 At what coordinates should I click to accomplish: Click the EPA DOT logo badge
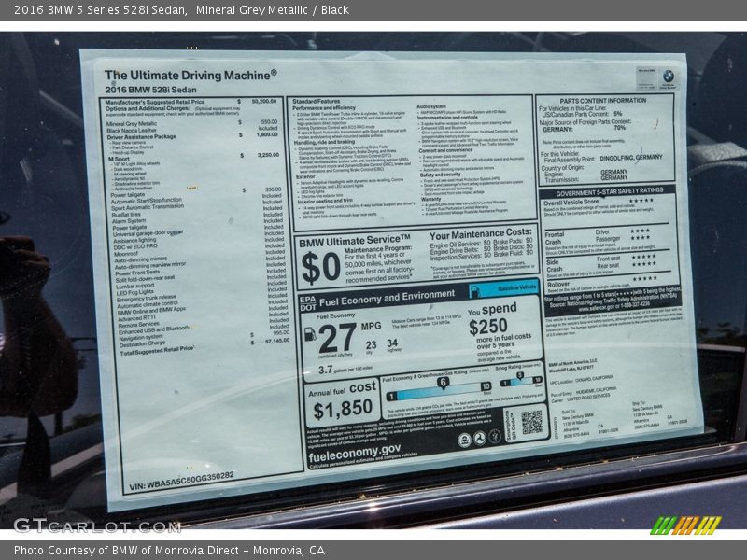coord(308,303)
